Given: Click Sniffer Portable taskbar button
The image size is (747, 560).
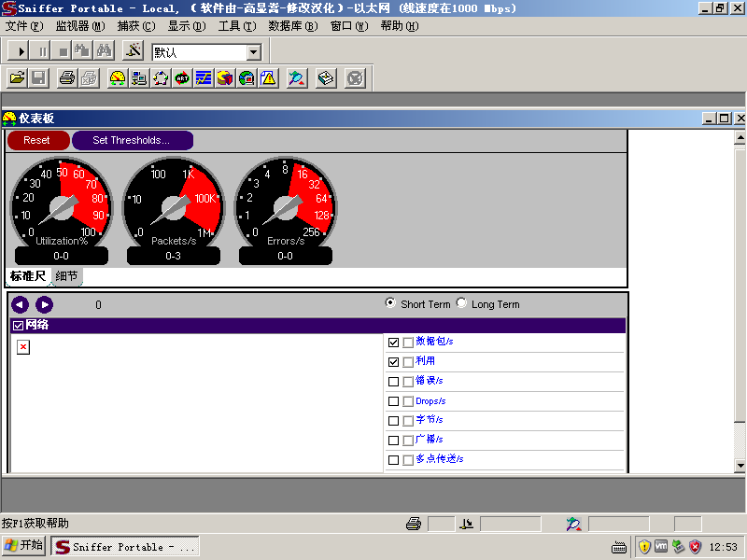Looking at the screenshot, I should point(125,547).
